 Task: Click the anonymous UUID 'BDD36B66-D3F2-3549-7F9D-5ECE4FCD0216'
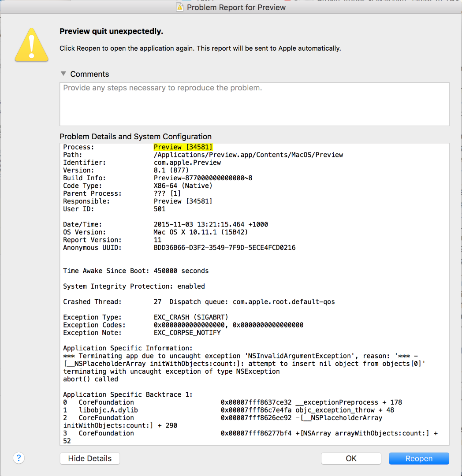(225, 248)
